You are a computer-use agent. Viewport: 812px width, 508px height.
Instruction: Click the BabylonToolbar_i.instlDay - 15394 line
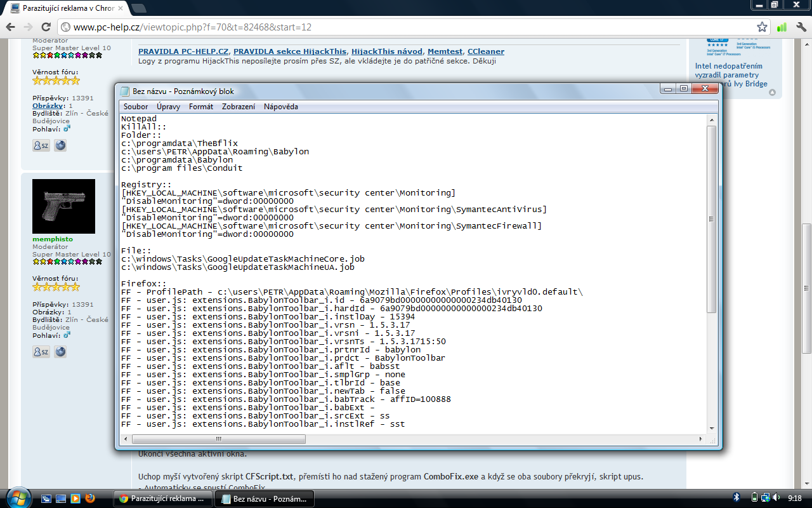coord(268,317)
